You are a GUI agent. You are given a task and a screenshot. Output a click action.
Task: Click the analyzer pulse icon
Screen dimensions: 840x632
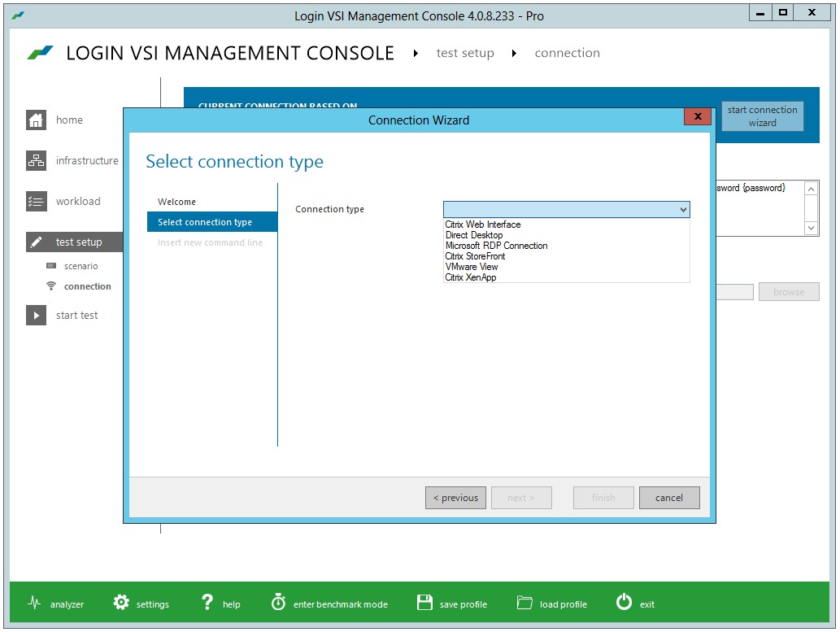[34, 603]
